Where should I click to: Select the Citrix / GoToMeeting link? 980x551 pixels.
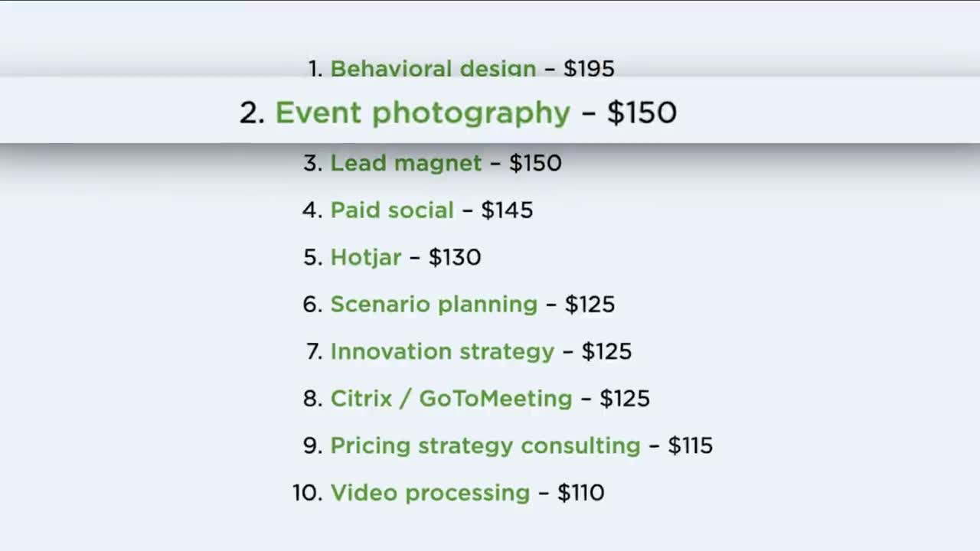[451, 399]
